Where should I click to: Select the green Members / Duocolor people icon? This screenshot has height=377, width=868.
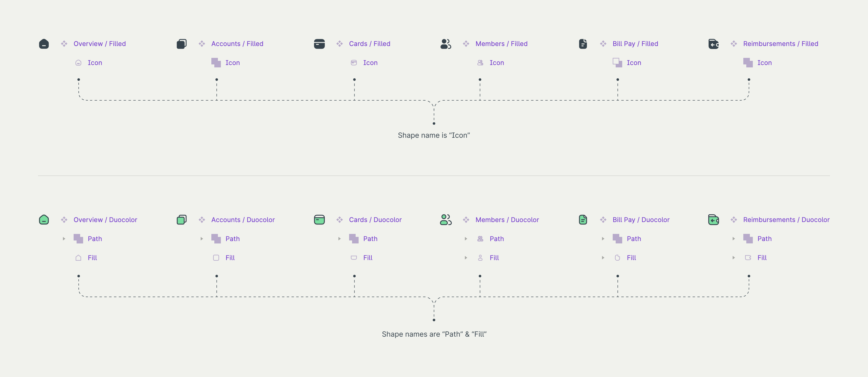[446, 220]
